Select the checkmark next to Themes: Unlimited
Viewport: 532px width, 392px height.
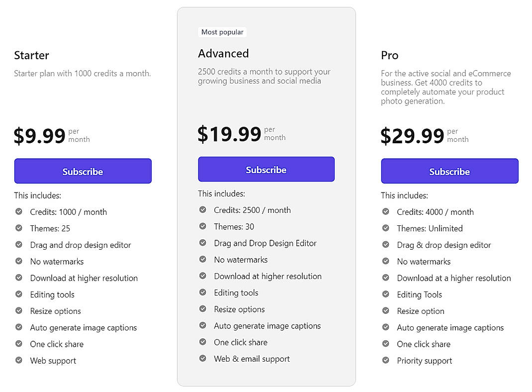point(386,228)
